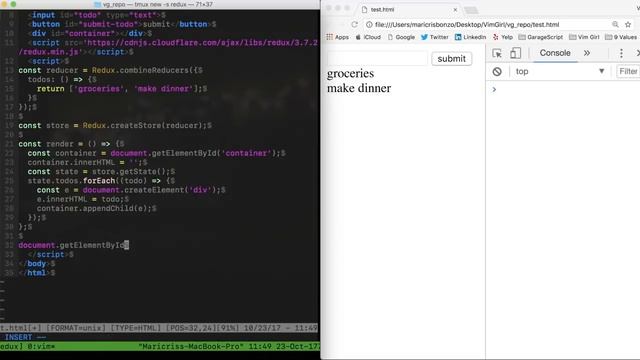This screenshot has height=360, width=640.
Task: Open the LinkedIn bookmark
Action: click(x=470, y=37)
